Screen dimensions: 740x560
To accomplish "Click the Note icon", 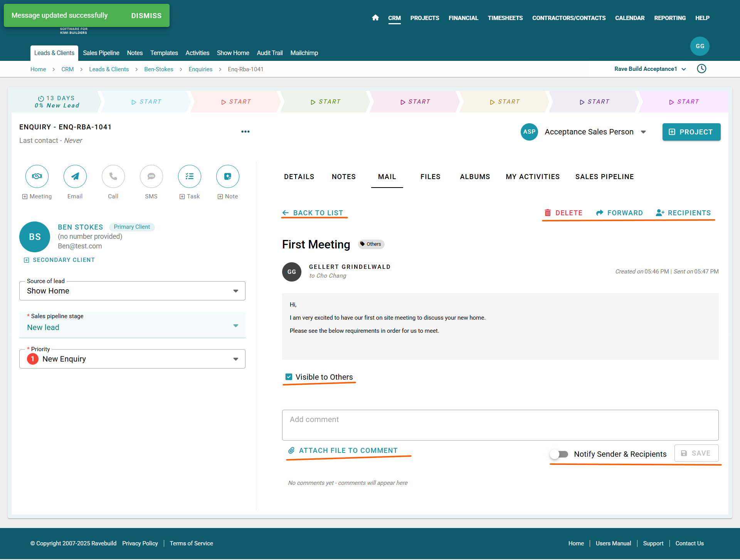I will coord(228,176).
